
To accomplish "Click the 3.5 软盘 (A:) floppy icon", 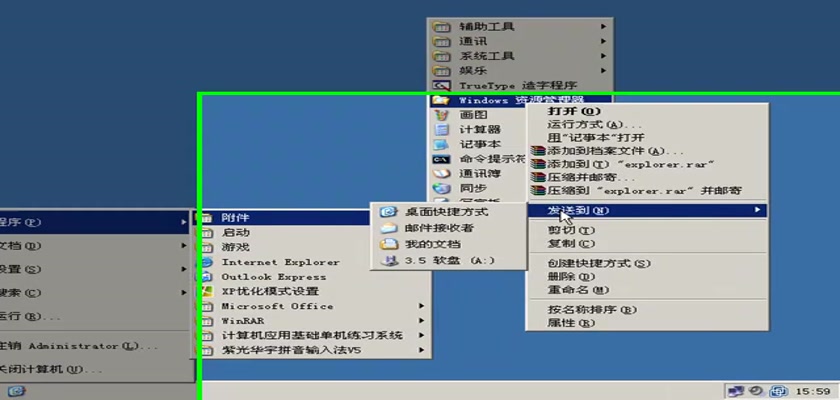I will (387, 260).
